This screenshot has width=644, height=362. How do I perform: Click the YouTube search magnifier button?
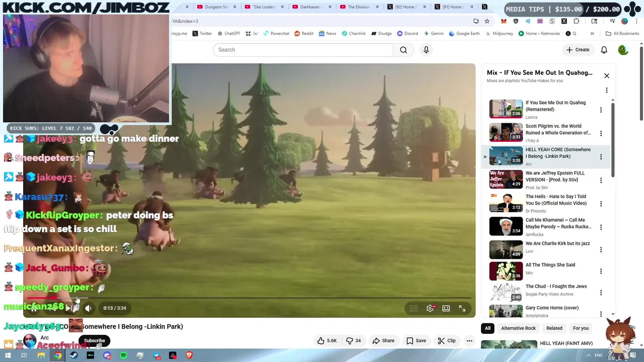coord(404,50)
